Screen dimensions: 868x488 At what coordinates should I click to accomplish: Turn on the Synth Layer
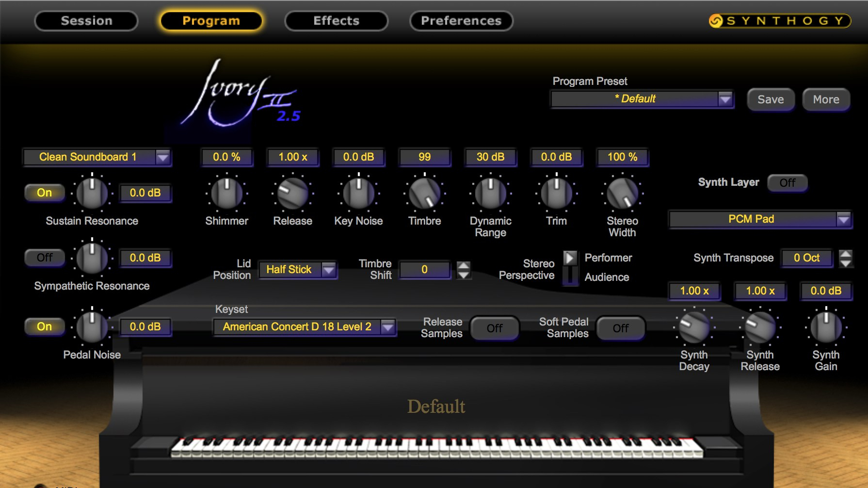(x=787, y=183)
